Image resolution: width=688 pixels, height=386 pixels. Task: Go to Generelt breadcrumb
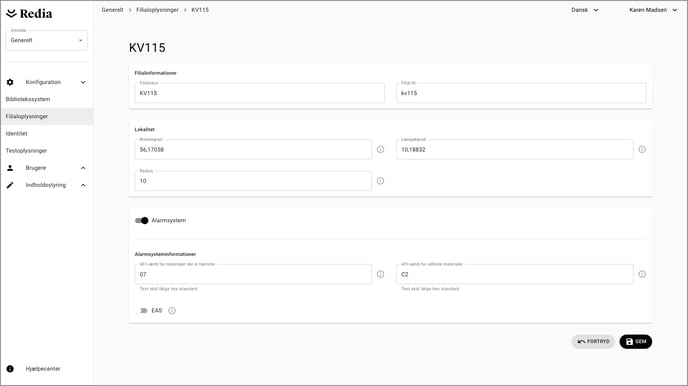112,10
